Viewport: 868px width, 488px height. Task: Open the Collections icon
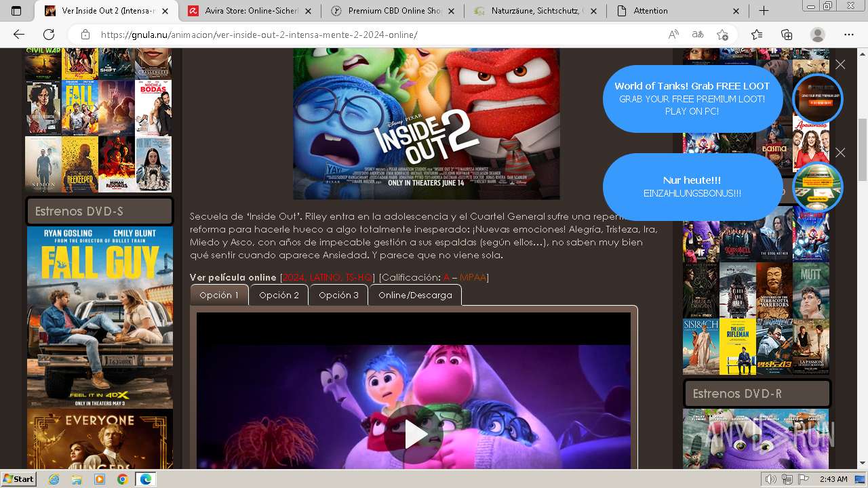[787, 35]
